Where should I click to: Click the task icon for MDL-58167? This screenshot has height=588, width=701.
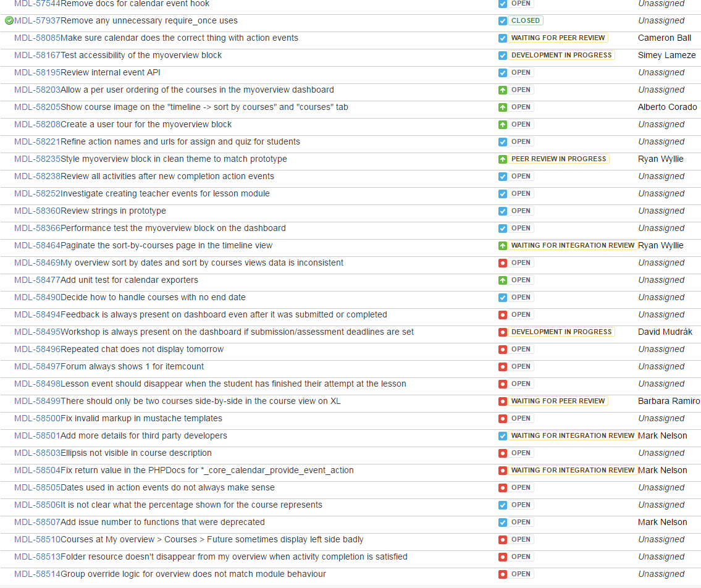coord(503,56)
